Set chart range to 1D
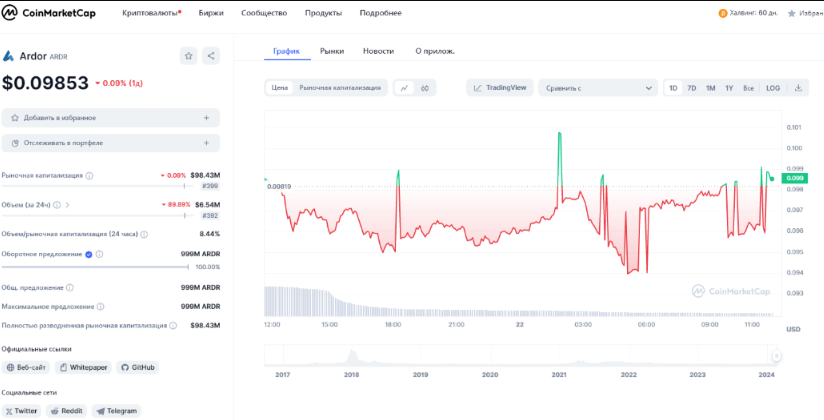 673,88
